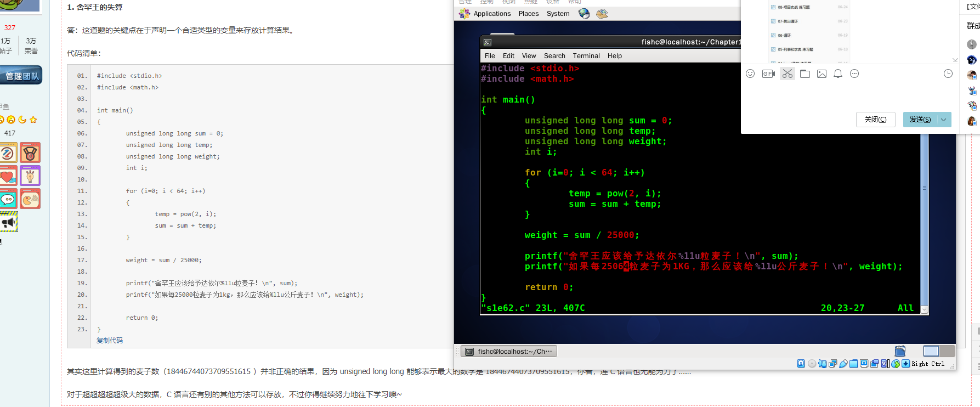Open send options dropdown arrow beside 发送(S)
The image size is (980, 407).
coord(944,120)
